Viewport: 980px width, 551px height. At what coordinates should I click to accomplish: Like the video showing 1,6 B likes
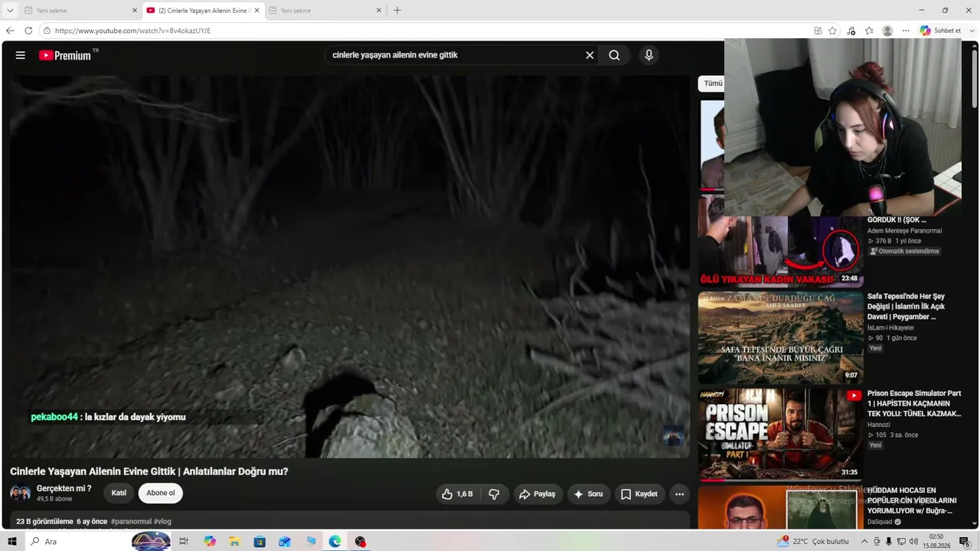[x=458, y=494]
